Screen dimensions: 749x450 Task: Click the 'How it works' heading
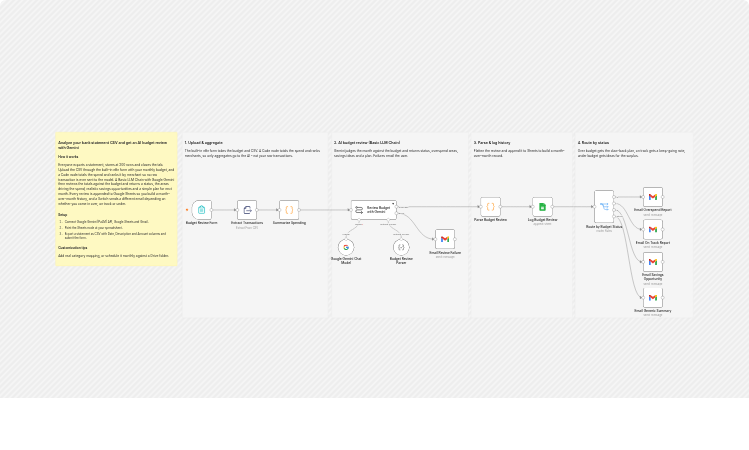click(68, 157)
